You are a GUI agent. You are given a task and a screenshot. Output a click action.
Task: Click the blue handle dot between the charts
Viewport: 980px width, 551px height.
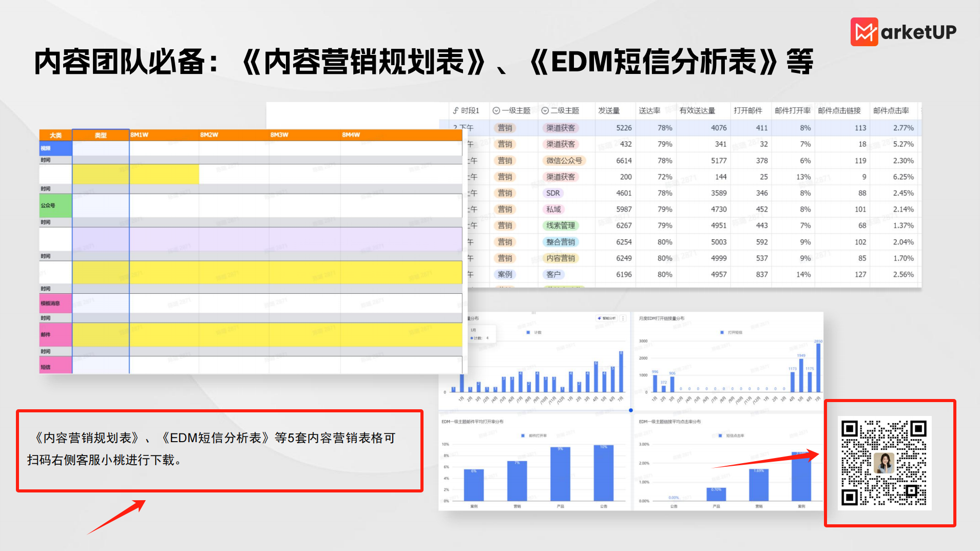(631, 410)
